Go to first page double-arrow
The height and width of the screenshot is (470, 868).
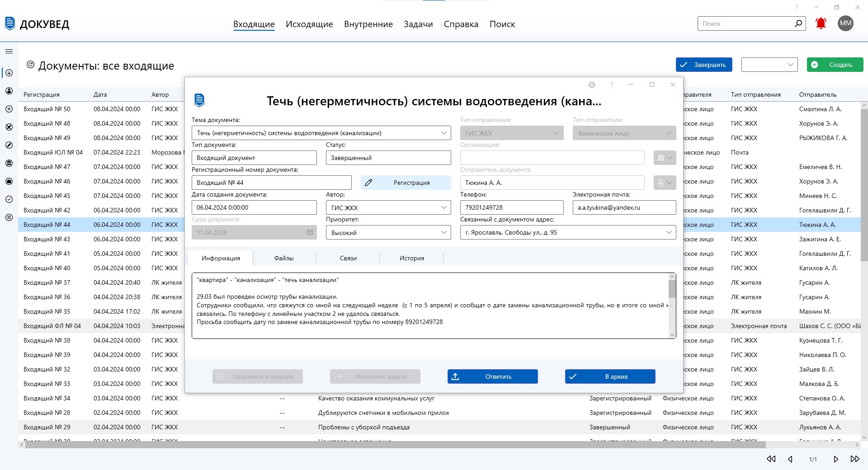coord(771,459)
